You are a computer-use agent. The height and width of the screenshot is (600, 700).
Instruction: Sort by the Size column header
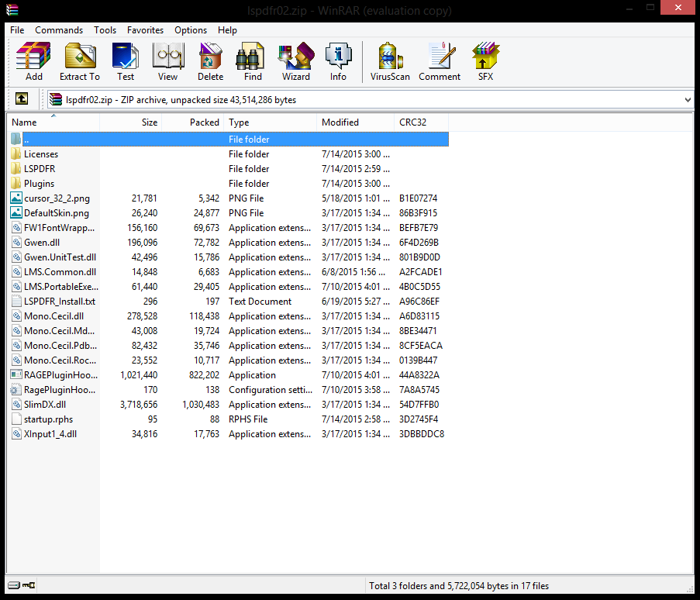(130, 122)
